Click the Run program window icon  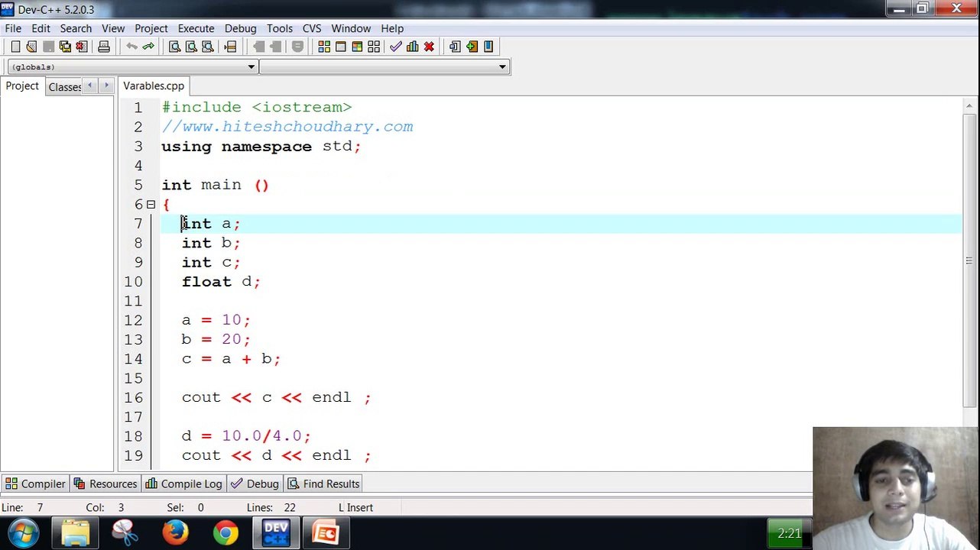[x=341, y=47]
